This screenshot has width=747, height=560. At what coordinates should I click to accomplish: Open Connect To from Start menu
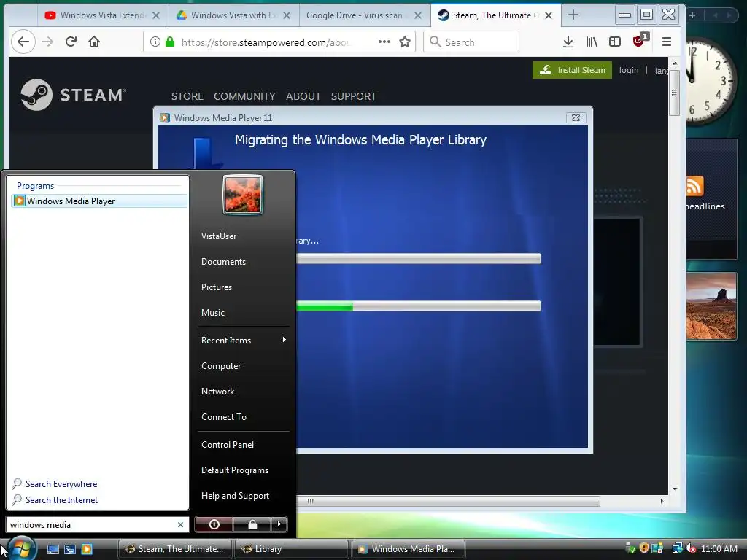[224, 417]
